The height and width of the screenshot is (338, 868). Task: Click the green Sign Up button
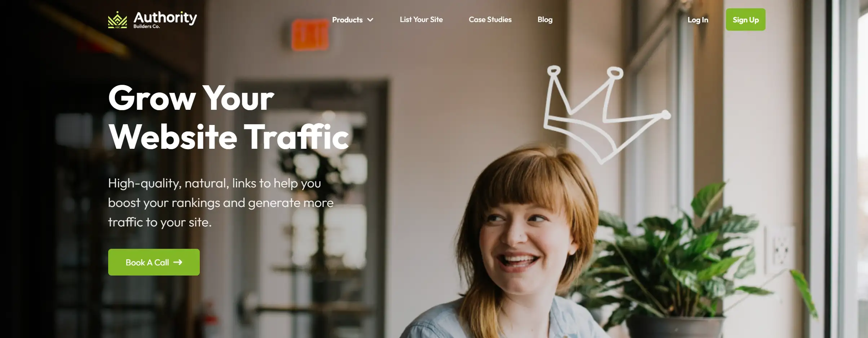click(745, 19)
